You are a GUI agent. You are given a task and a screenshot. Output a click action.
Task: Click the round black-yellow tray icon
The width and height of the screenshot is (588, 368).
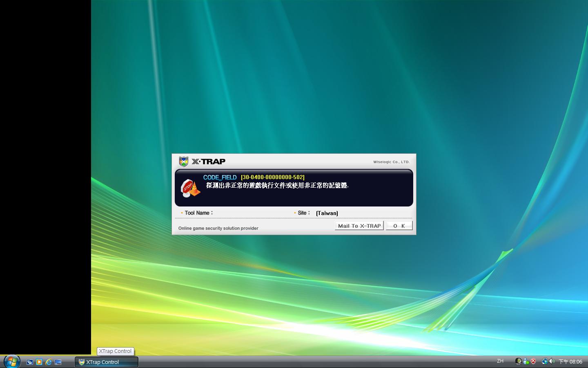click(x=519, y=361)
